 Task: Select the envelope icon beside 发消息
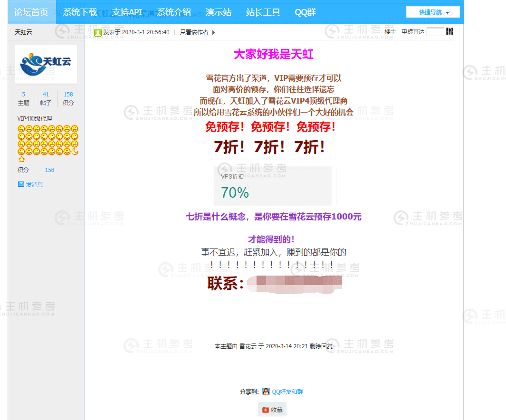click(x=21, y=184)
